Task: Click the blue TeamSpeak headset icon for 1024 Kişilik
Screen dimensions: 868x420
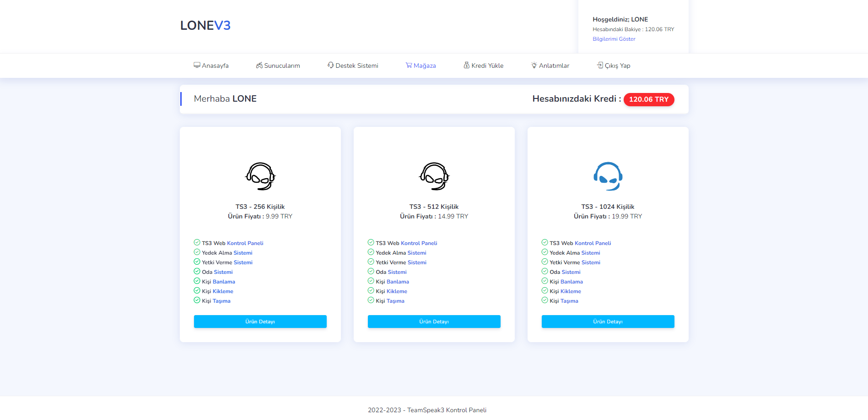Action: pos(608,176)
